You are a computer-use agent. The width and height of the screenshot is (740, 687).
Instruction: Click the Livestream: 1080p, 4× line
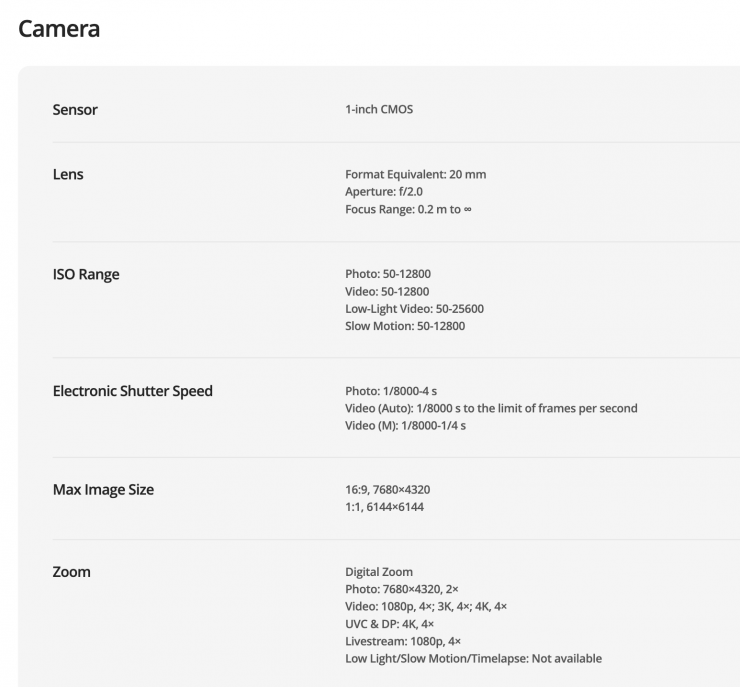403,641
